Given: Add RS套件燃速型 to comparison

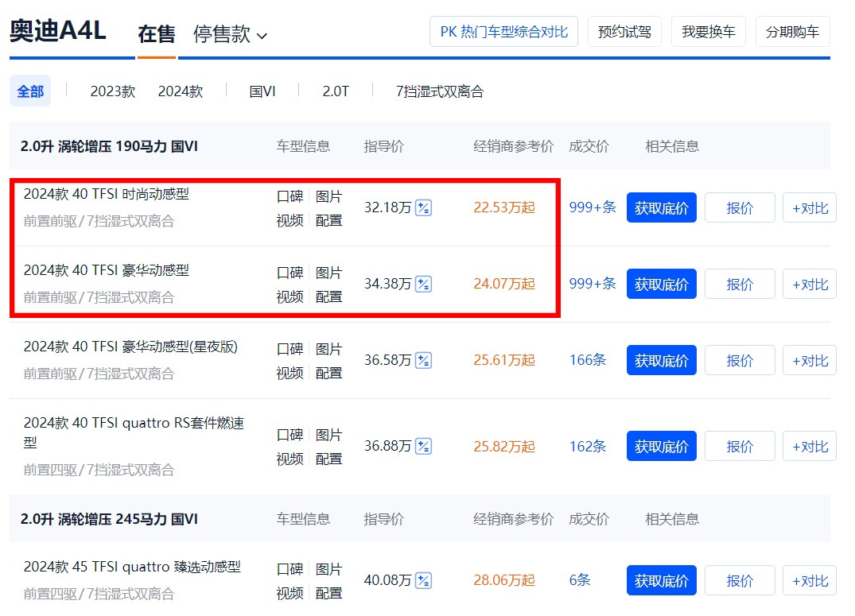Looking at the screenshot, I should click(x=810, y=446).
